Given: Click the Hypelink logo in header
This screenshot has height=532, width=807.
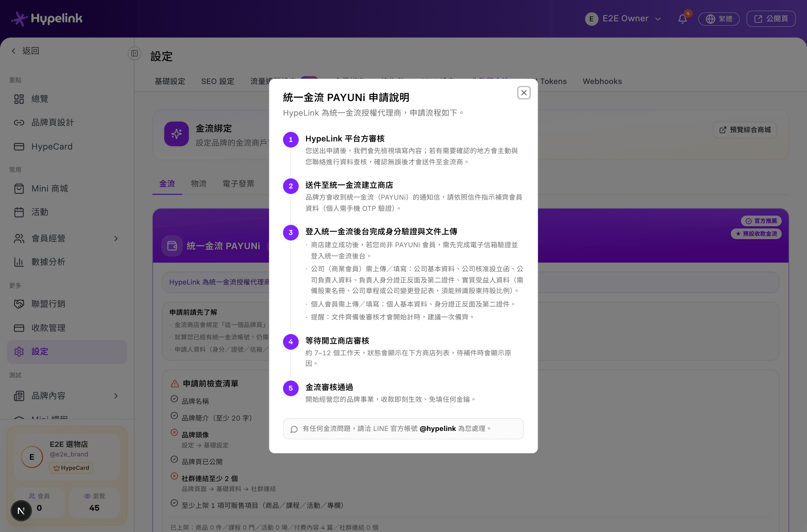Looking at the screenshot, I should point(47,18).
